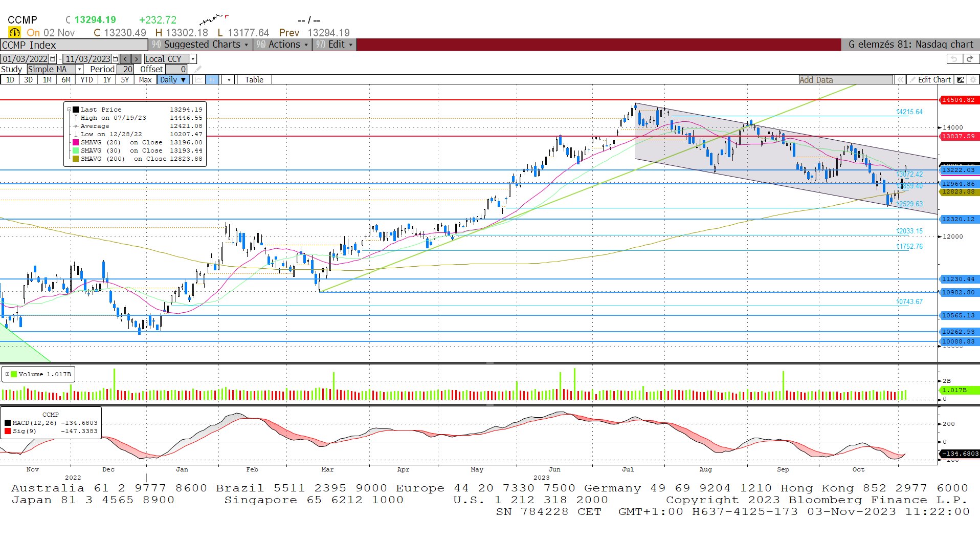The width and height of the screenshot is (980, 538).
Task: Click the Offset input field
Action: [x=176, y=69]
